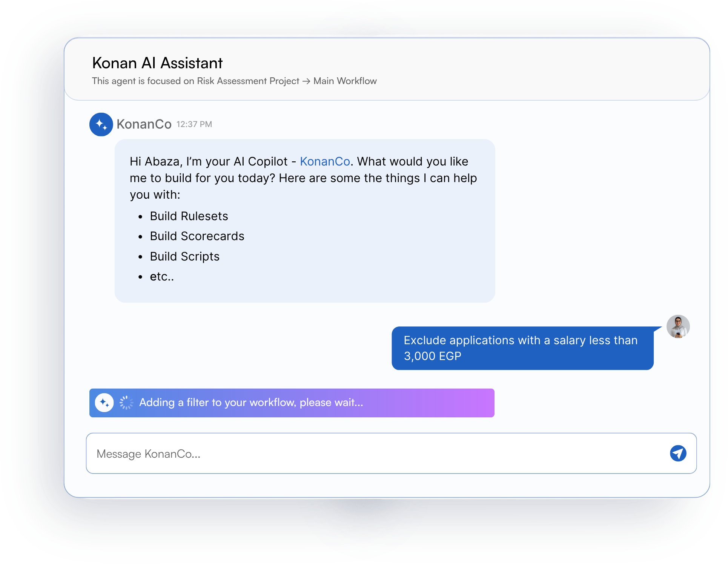Click the Konan AI Assistant title
This screenshot has height=564, width=728.
click(x=157, y=63)
